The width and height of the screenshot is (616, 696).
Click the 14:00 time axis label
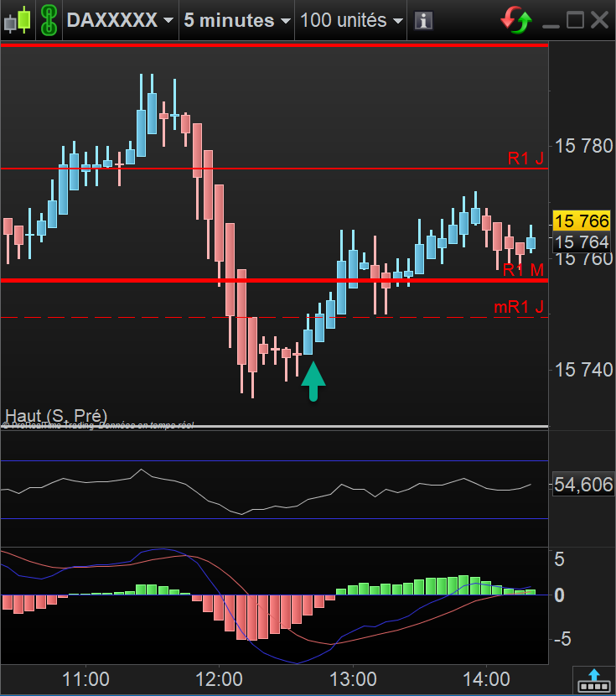click(486, 679)
